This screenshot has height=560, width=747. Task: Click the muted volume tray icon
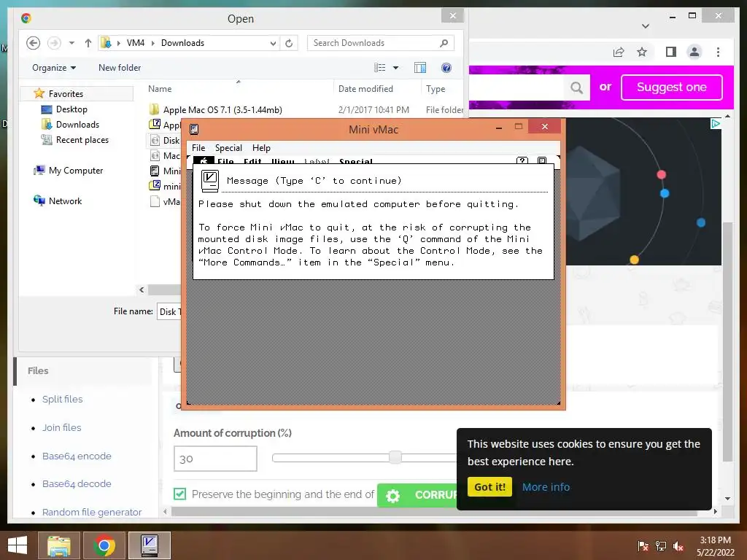pos(678,546)
